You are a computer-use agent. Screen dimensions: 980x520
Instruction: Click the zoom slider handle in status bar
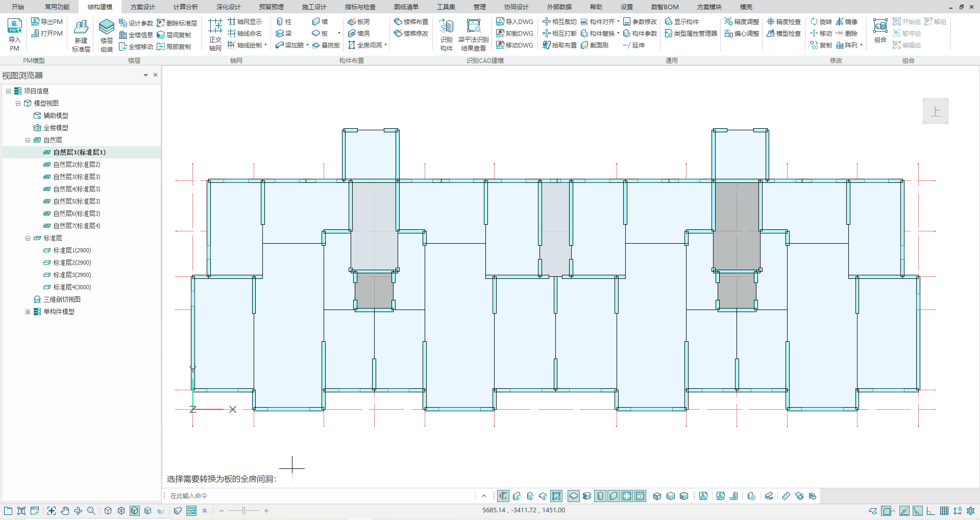click(244, 511)
